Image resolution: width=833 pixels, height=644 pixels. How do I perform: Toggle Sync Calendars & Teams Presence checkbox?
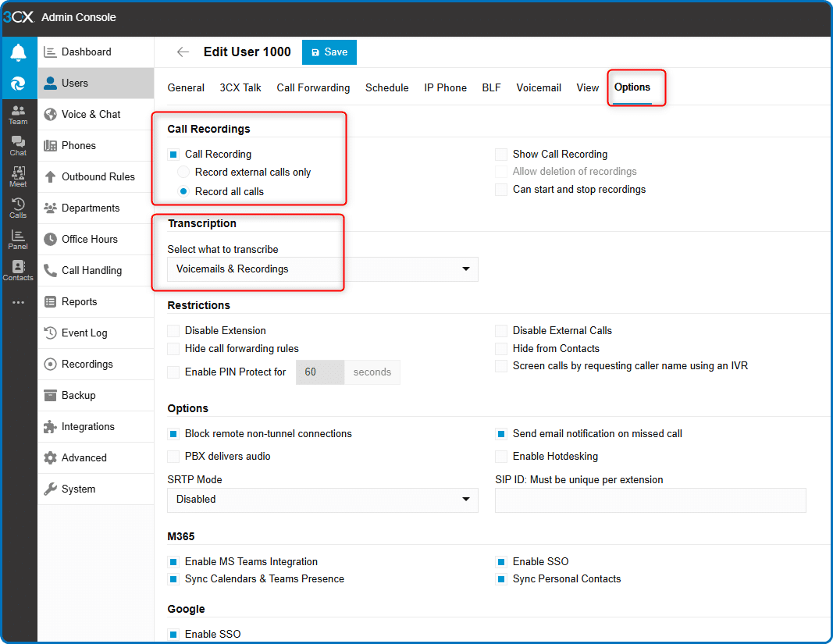[x=173, y=579]
